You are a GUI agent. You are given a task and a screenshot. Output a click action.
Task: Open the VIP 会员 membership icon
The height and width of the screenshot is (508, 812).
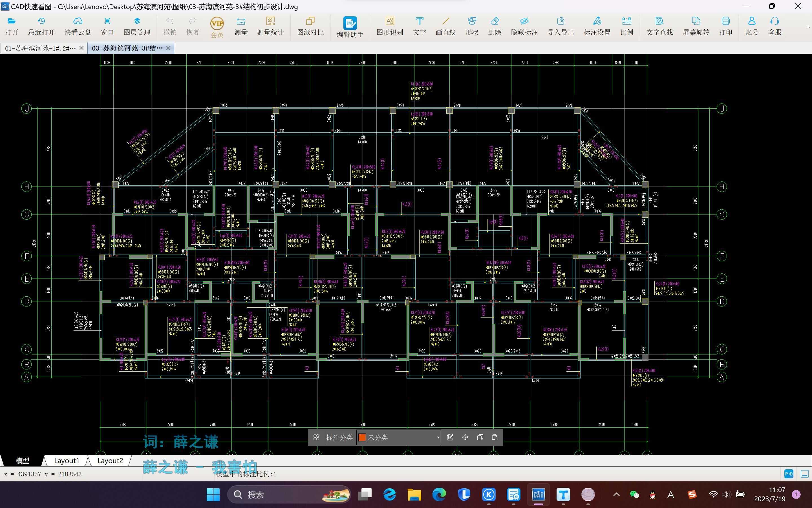[x=217, y=28]
